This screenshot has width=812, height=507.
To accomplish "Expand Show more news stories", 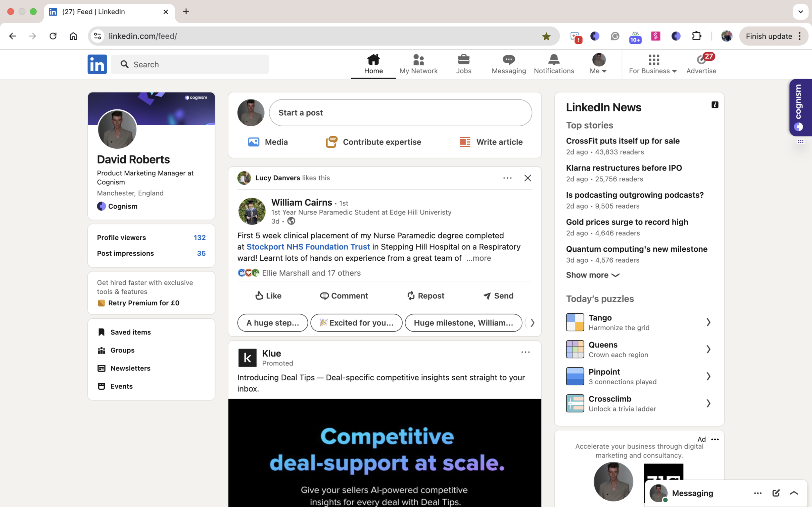I will click(x=592, y=275).
